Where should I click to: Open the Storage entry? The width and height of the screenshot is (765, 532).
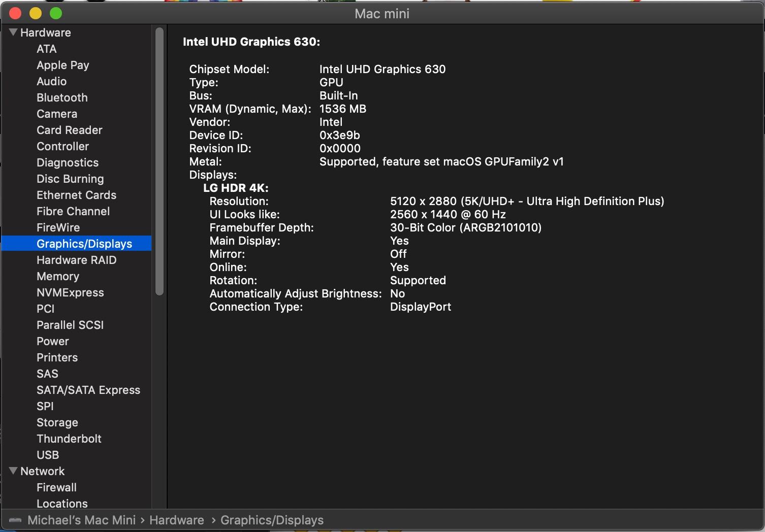(x=57, y=422)
